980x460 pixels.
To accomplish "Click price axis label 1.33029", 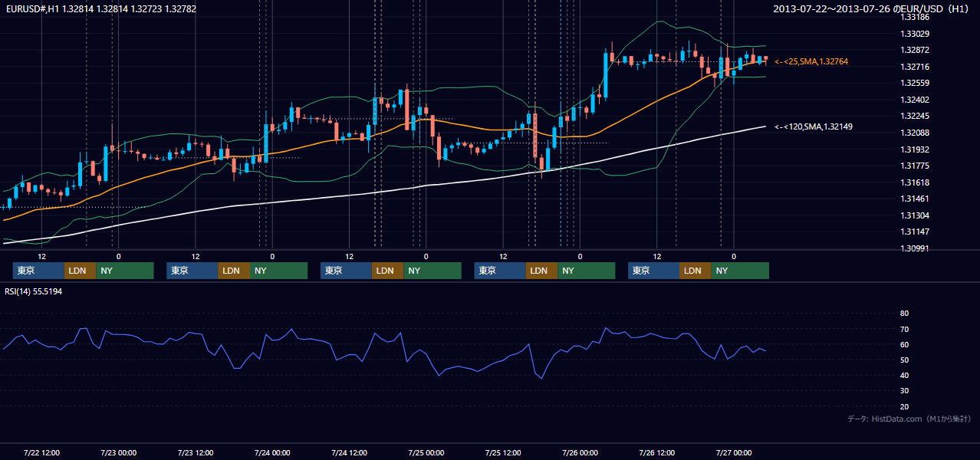I will point(914,34).
